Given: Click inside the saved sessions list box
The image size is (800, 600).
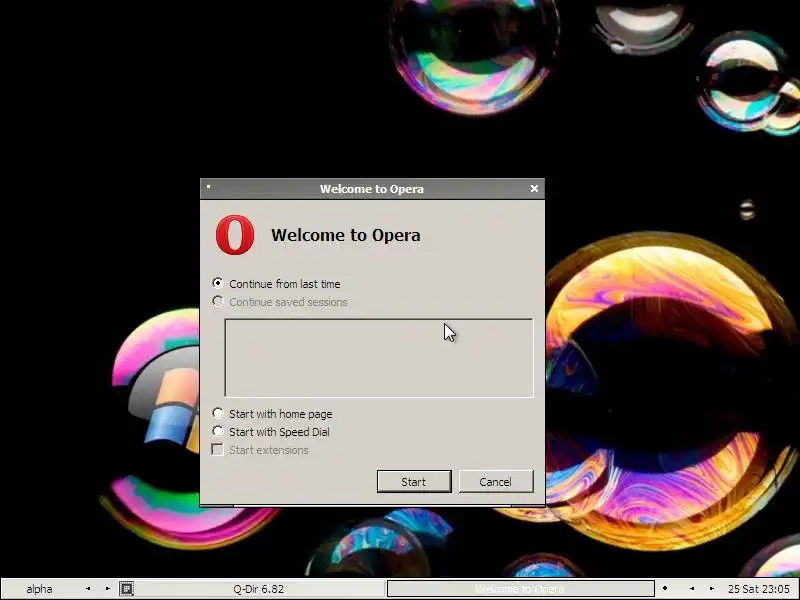Looking at the screenshot, I should 379,358.
